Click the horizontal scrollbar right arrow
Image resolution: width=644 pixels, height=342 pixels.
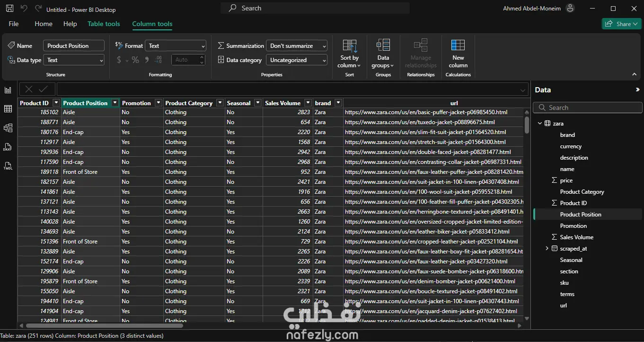click(x=520, y=326)
